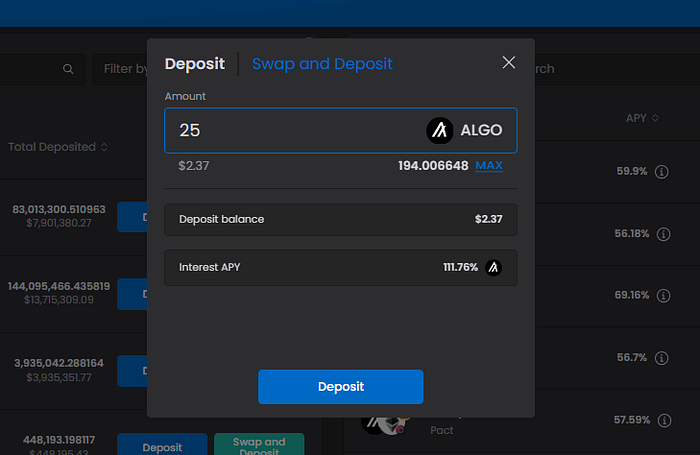Click the Deposit balance $2.37 row
Screen dimensions: 700x455
click(341, 220)
